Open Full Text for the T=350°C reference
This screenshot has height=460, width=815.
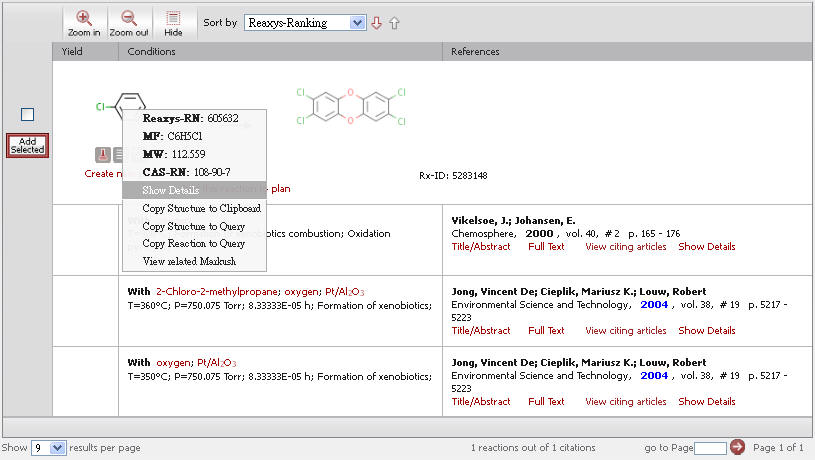click(546, 401)
